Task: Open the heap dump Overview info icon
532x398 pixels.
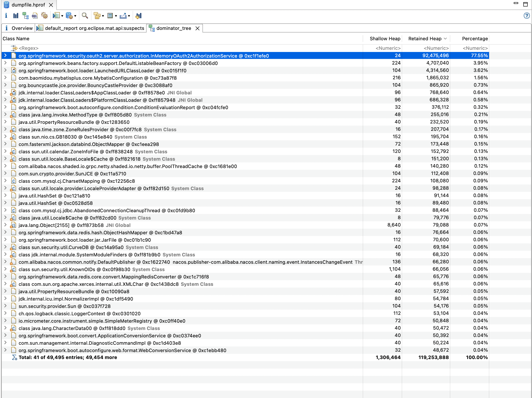Action: (x=6, y=16)
